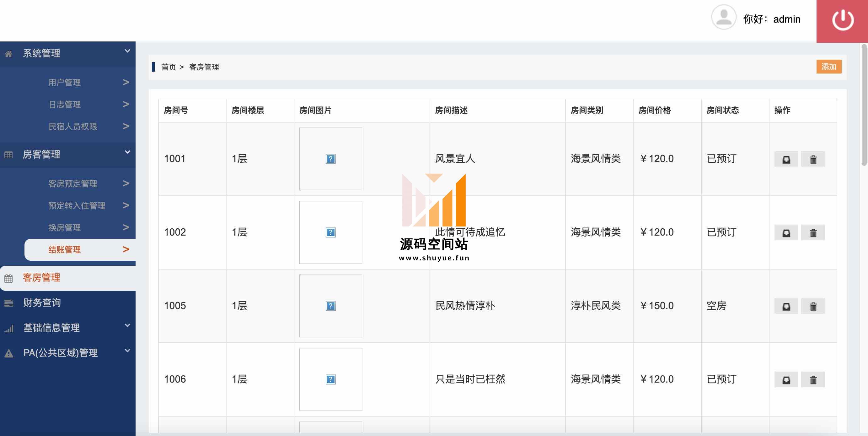Screen dimensions: 868x436
Task: Click the 你好: admin greeting text
Action: [x=772, y=19]
